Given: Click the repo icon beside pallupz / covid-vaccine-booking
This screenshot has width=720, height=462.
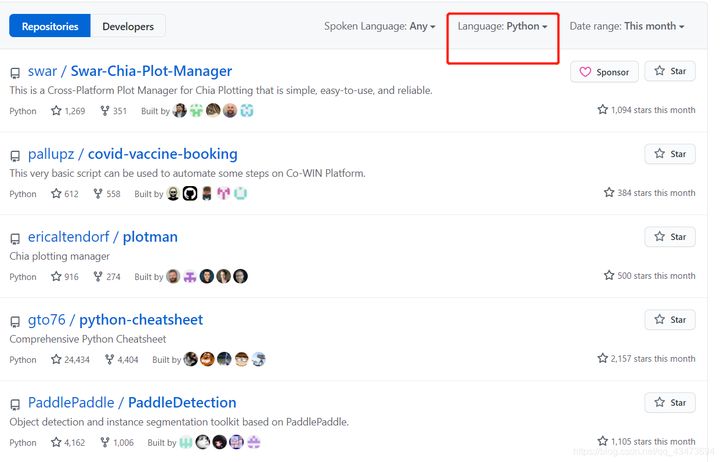Looking at the screenshot, I should [15, 156].
